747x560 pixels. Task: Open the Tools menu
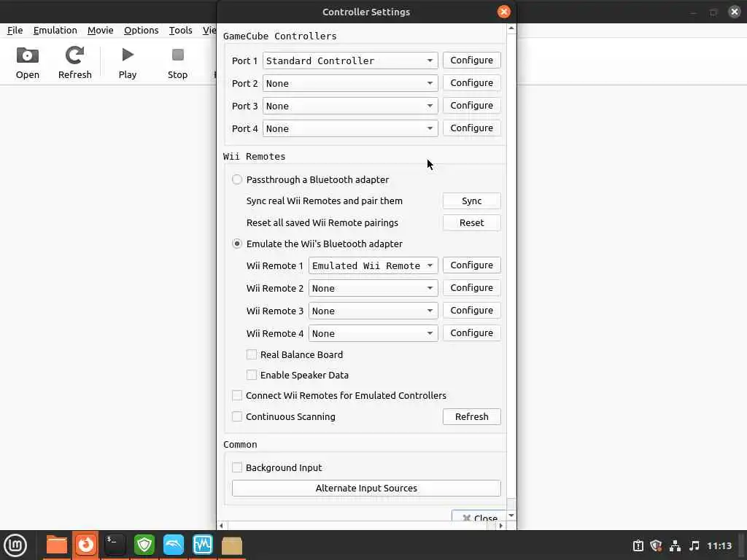coord(181,30)
